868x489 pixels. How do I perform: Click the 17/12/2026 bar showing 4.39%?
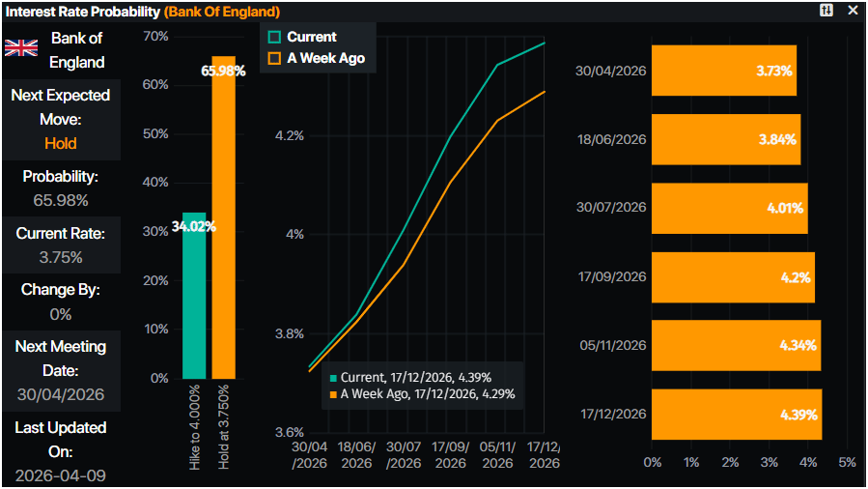[x=737, y=415]
